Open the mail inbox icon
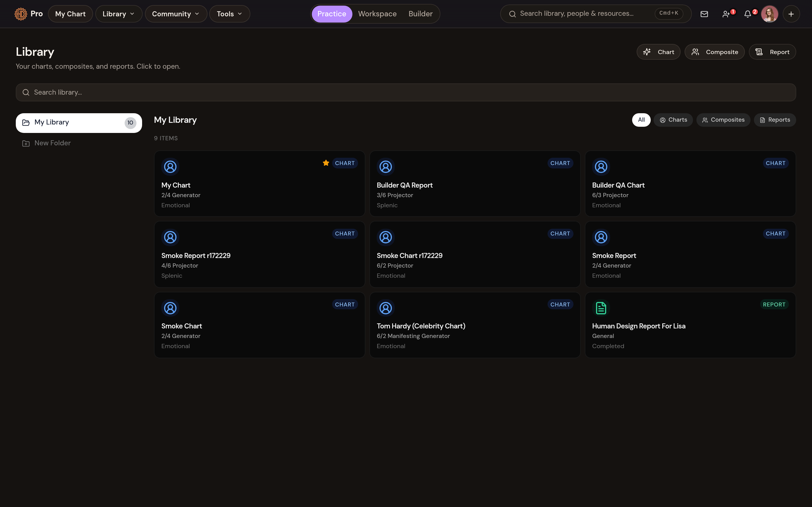The image size is (812, 507). (x=704, y=14)
